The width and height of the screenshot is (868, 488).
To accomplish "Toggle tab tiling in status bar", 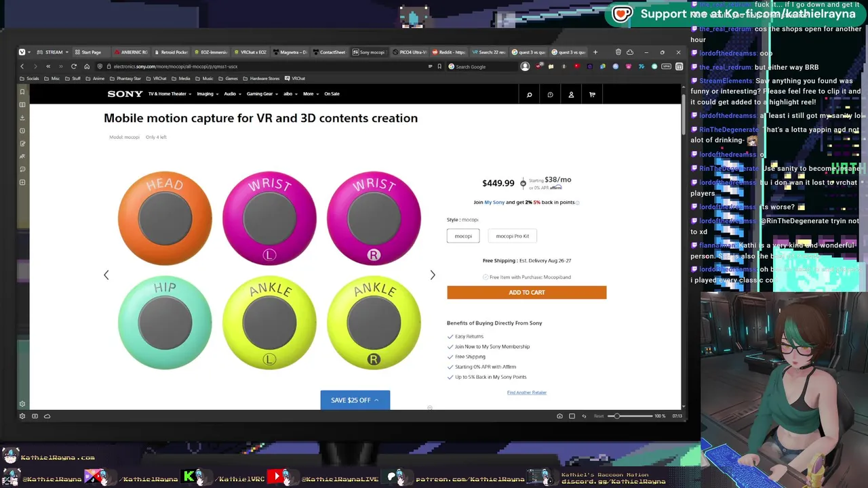I will pos(572,416).
